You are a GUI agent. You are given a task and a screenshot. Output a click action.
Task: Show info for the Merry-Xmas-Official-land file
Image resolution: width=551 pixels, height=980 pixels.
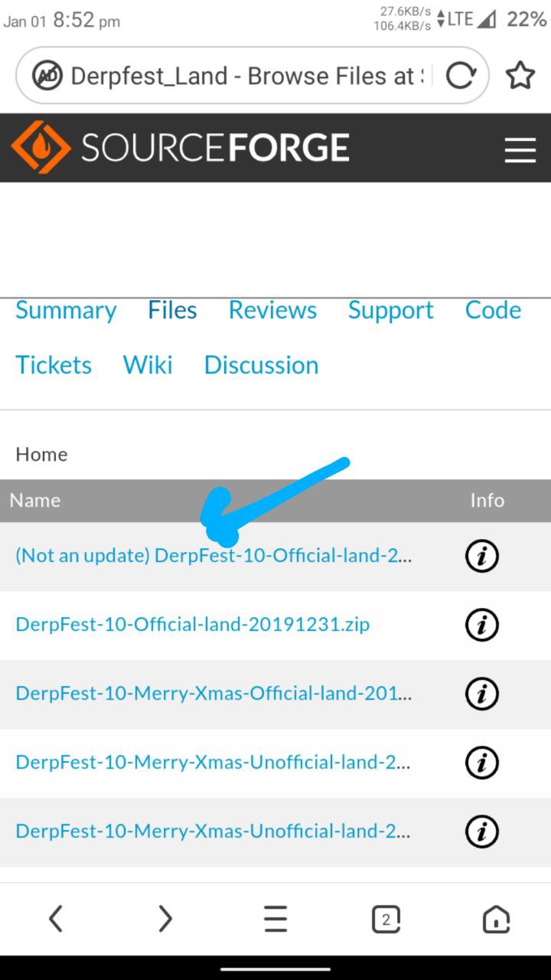pyautogui.click(x=482, y=694)
